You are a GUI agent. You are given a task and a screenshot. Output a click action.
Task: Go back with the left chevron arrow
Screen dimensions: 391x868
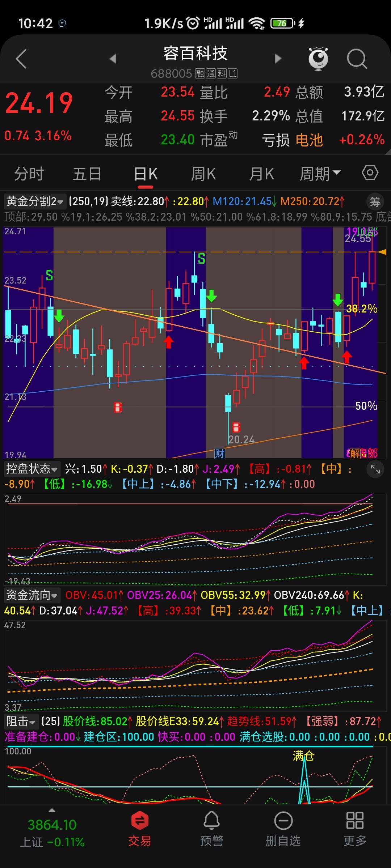point(21,58)
